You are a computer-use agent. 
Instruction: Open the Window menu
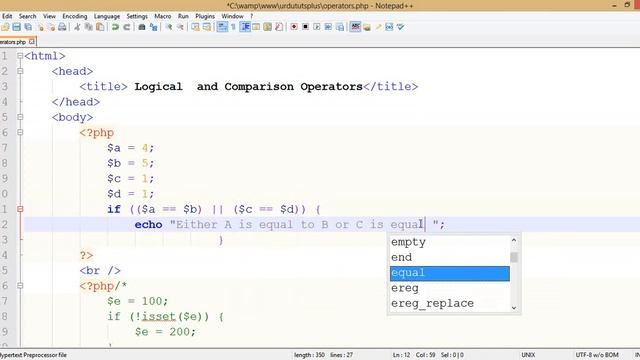tap(232, 16)
